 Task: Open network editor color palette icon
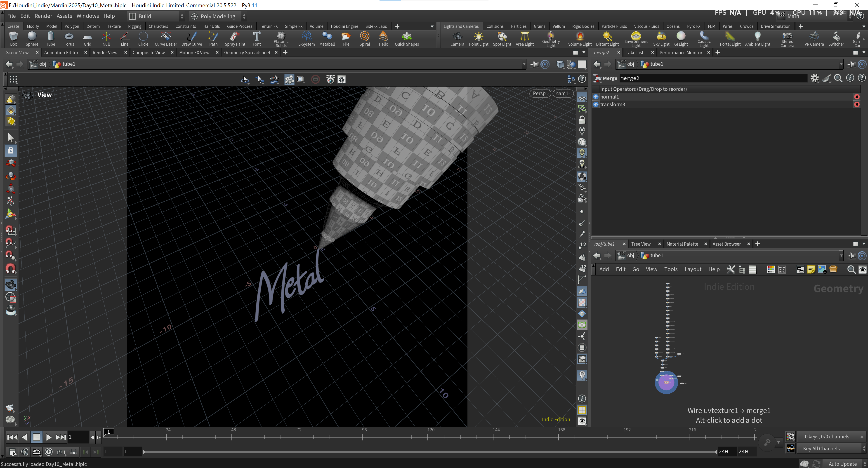[771, 269]
